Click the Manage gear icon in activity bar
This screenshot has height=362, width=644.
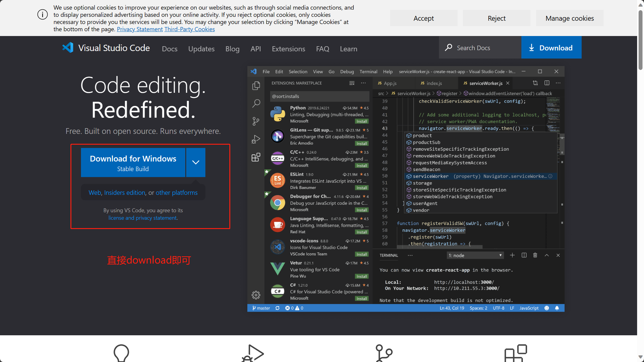coord(256,295)
